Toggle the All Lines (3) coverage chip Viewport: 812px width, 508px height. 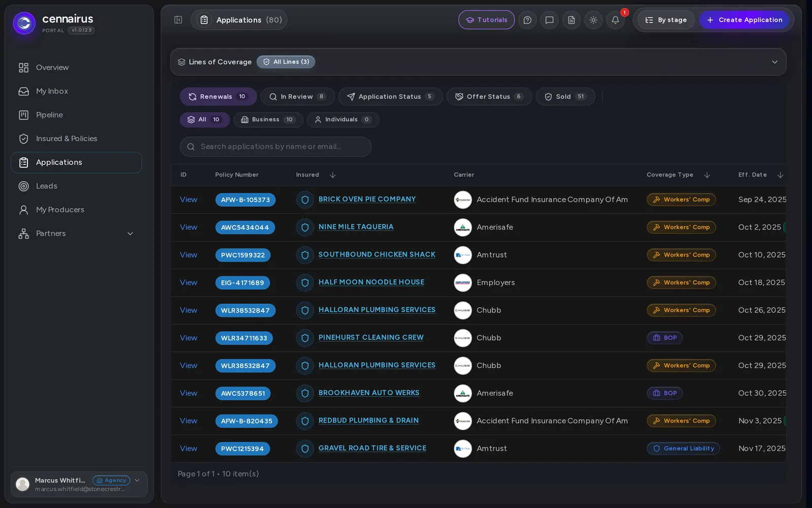tap(286, 62)
